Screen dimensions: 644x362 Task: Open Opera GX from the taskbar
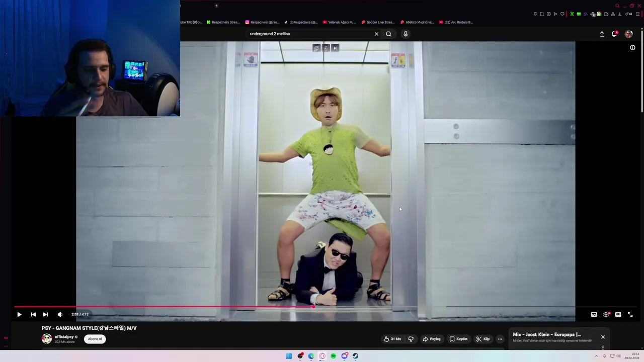tap(322, 356)
